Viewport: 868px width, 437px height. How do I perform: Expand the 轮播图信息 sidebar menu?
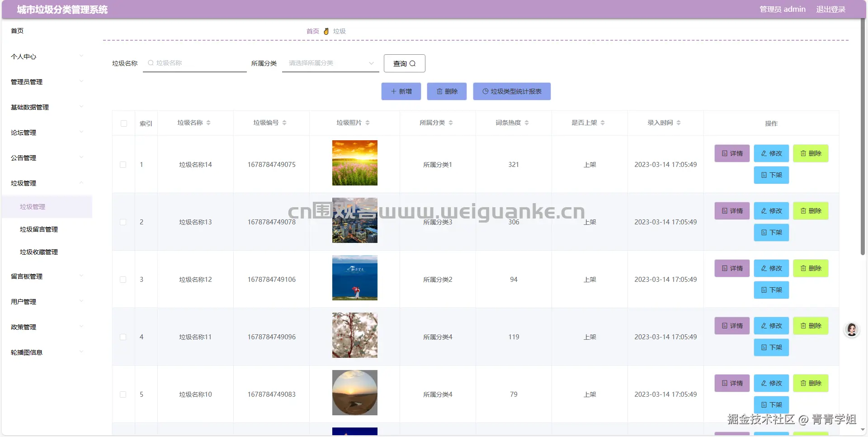pyautogui.click(x=47, y=352)
